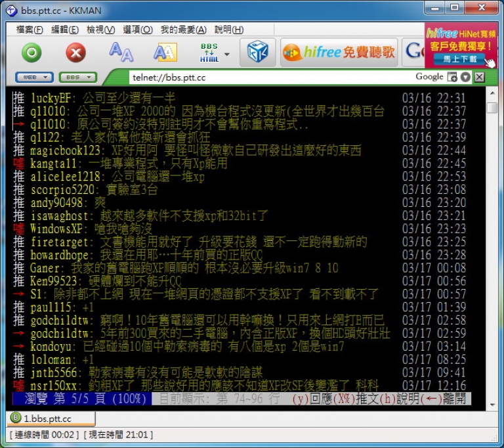Screen dimensions: 504x448
Task: Open the BBS dropdown button
Action: point(78,78)
